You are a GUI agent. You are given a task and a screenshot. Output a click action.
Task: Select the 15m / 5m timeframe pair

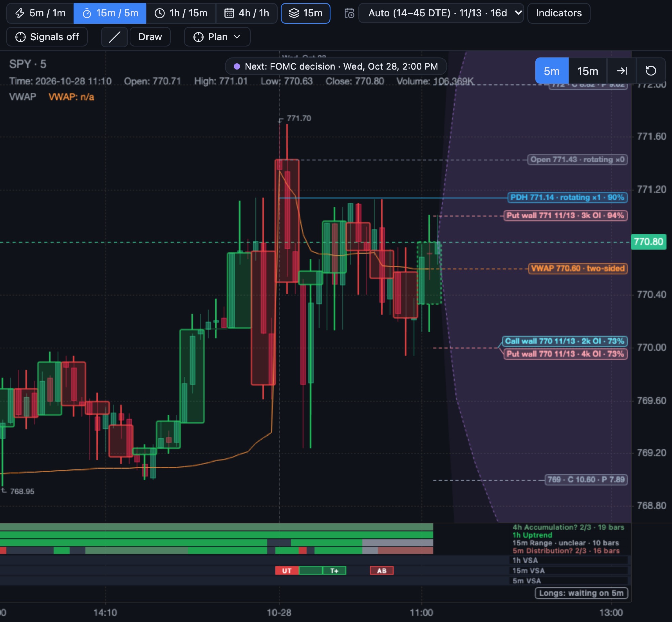click(110, 13)
